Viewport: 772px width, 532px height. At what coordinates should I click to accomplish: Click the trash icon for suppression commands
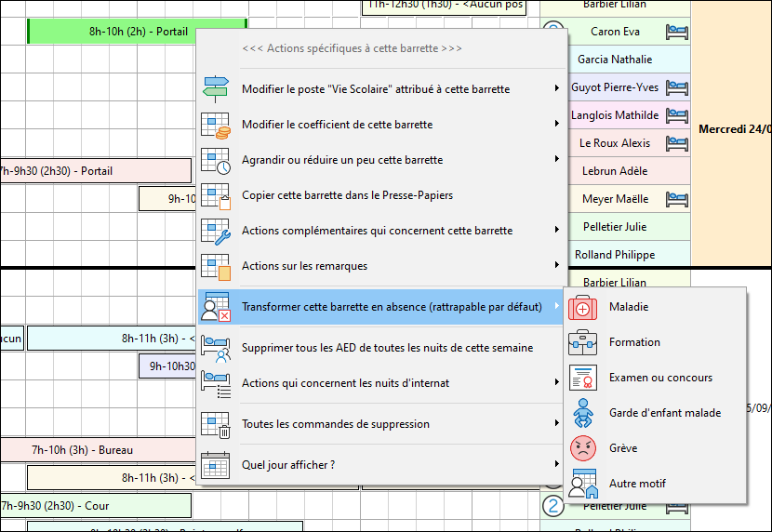[x=216, y=424]
